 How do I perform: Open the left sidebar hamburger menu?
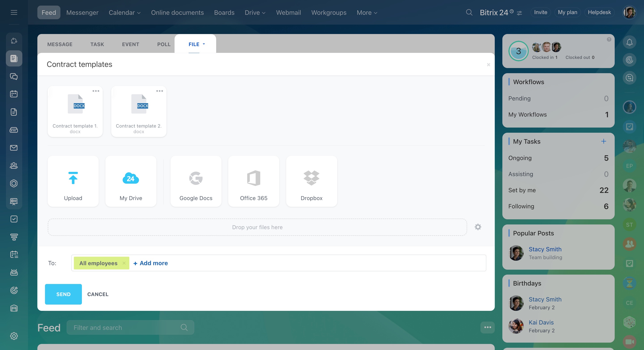[x=14, y=13]
